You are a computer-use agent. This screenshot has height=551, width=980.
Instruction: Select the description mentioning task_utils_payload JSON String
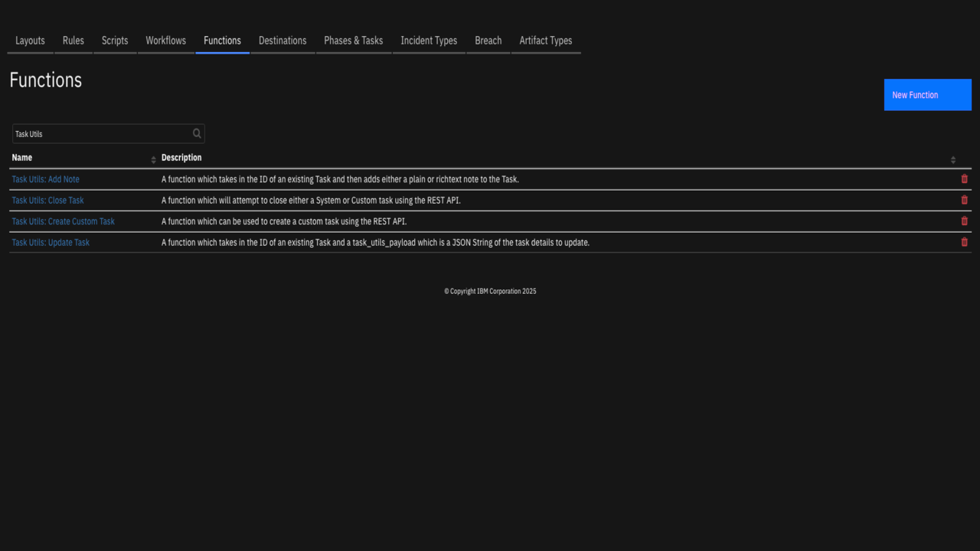point(375,243)
